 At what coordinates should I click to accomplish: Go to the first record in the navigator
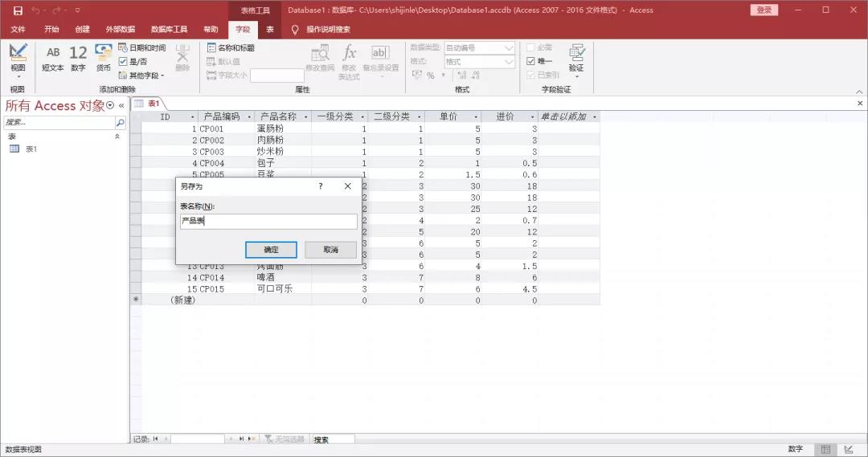156,439
